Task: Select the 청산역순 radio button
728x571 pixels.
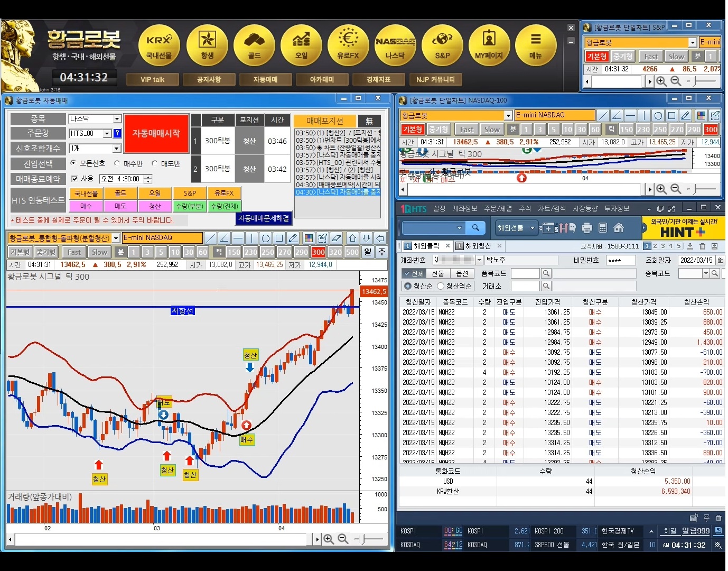Action: pyautogui.click(x=441, y=286)
